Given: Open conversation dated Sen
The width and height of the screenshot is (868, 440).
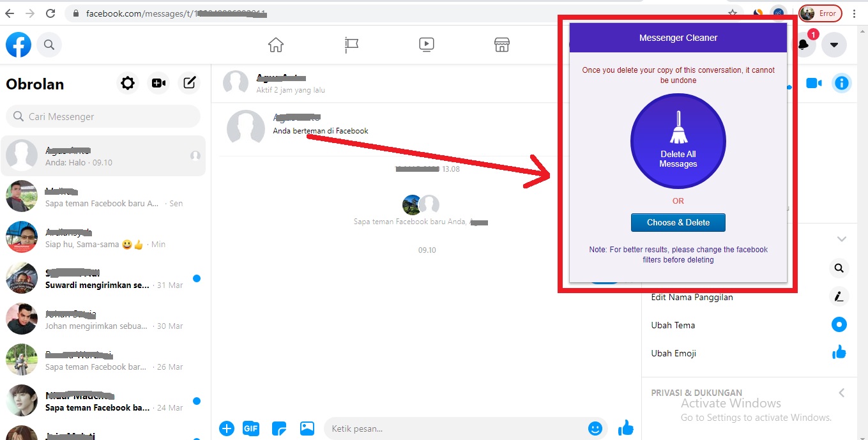Looking at the screenshot, I should pyautogui.click(x=103, y=197).
